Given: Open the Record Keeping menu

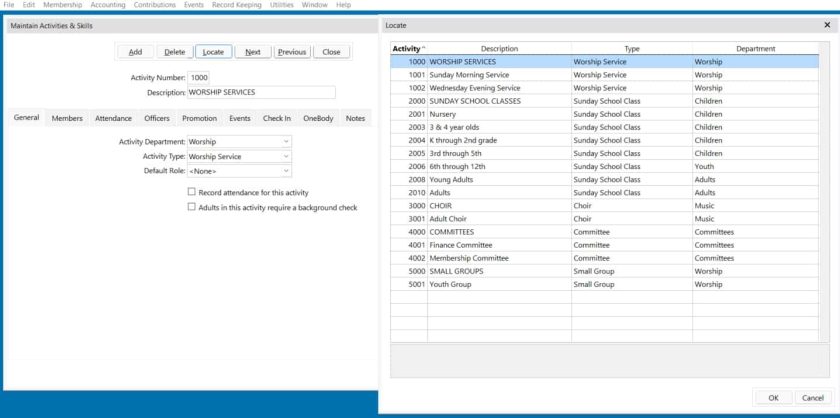Looking at the screenshot, I should [x=237, y=5].
